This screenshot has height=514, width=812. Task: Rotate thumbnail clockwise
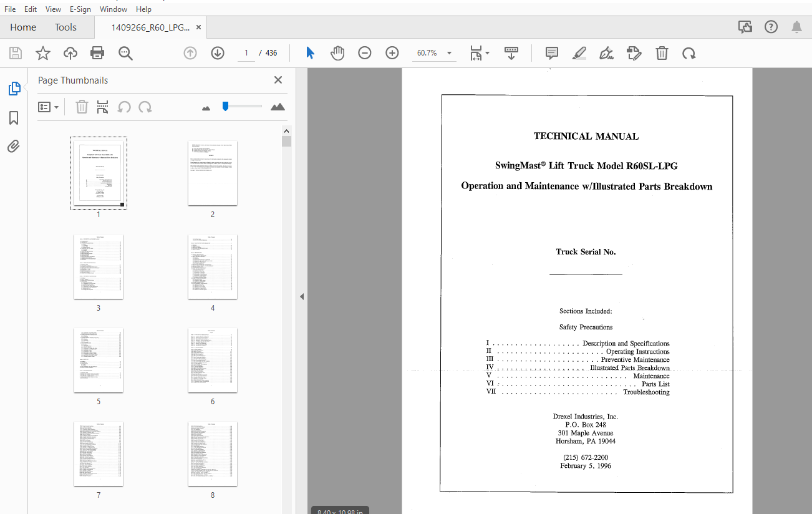click(145, 107)
